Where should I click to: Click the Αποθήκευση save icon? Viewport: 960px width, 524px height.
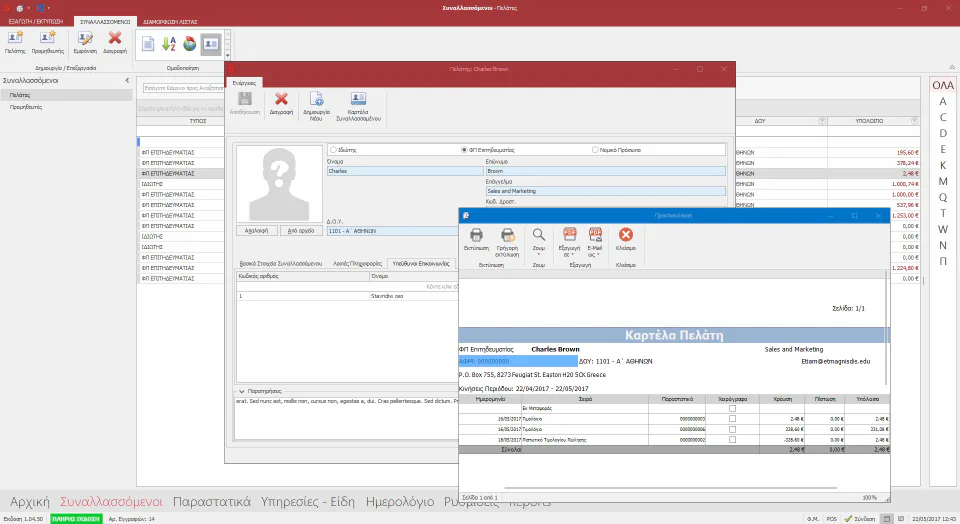coord(245,99)
